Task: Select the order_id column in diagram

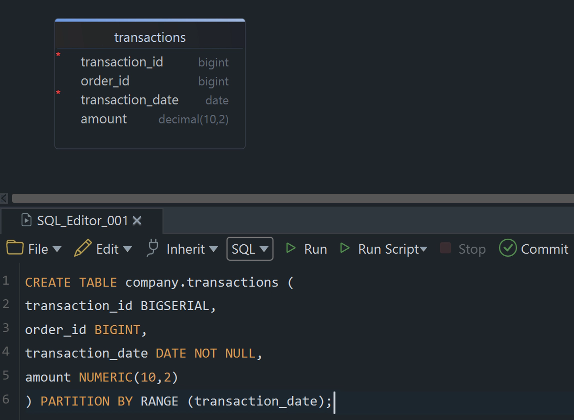Action: pos(105,81)
